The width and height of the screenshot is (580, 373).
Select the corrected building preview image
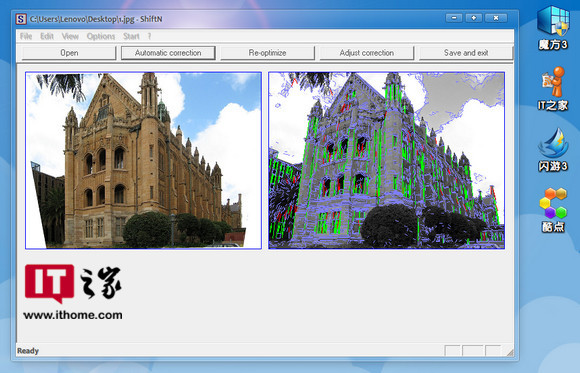pos(144,160)
